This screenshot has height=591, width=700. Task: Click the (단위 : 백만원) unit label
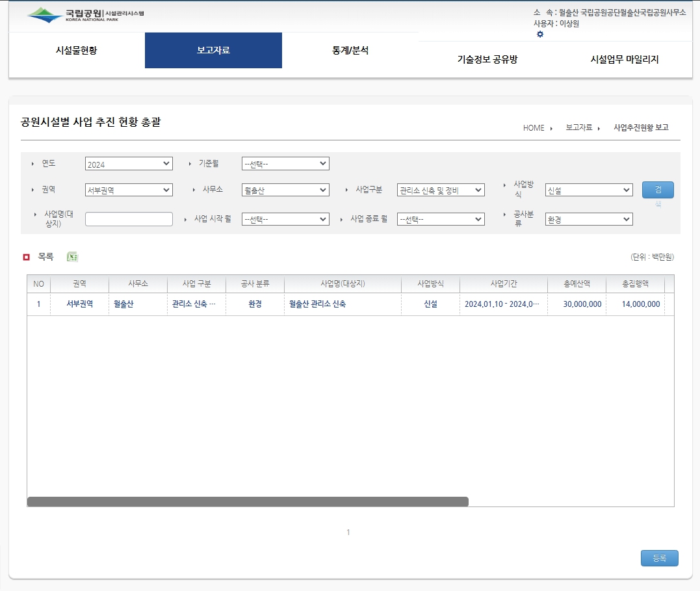tap(652, 257)
